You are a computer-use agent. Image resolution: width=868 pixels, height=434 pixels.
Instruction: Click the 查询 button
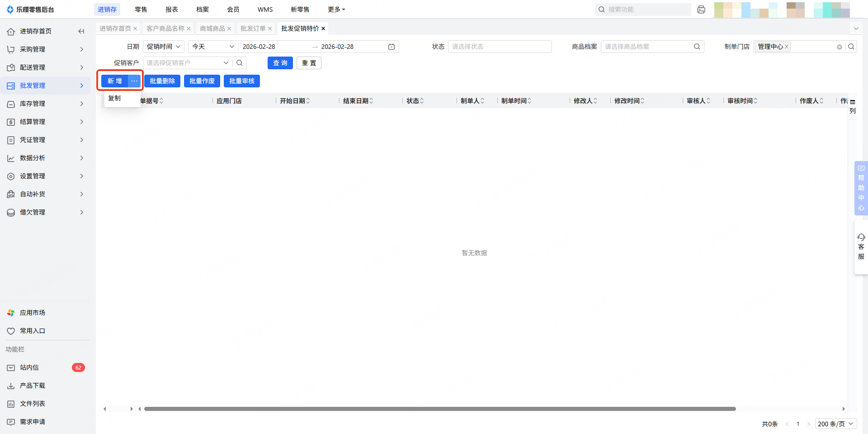[280, 63]
